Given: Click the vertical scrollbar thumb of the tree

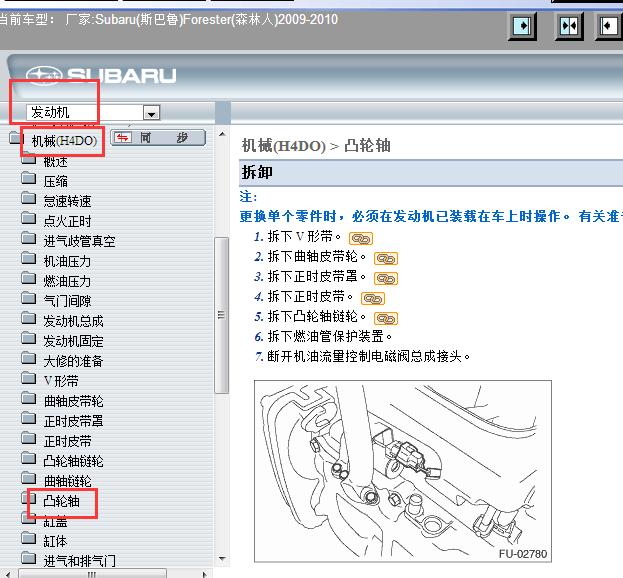Looking at the screenshot, I should pyautogui.click(x=221, y=315).
